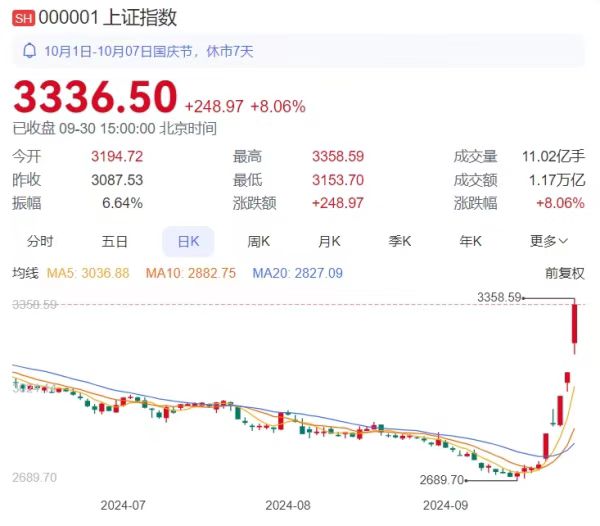Open the 季K quarterly chart tab
600x526 pixels.
tap(401, 241)
